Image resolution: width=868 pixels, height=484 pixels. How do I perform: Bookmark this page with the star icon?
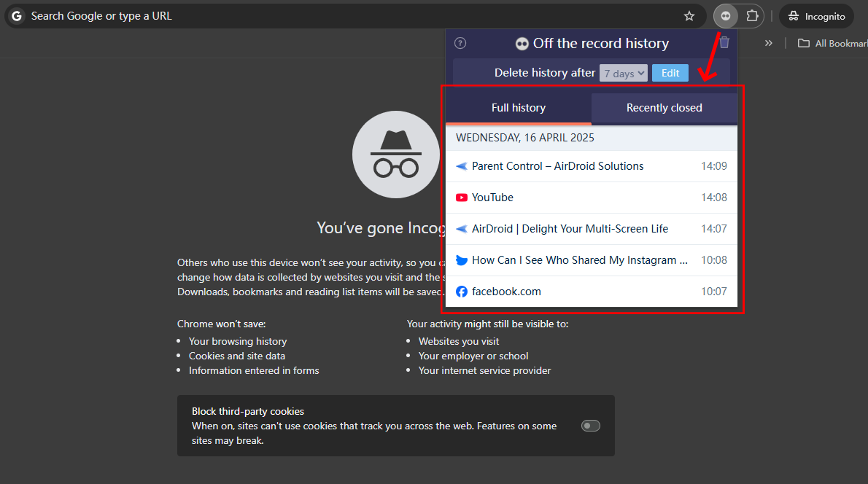pyautogui.click(x=689, y=16)
